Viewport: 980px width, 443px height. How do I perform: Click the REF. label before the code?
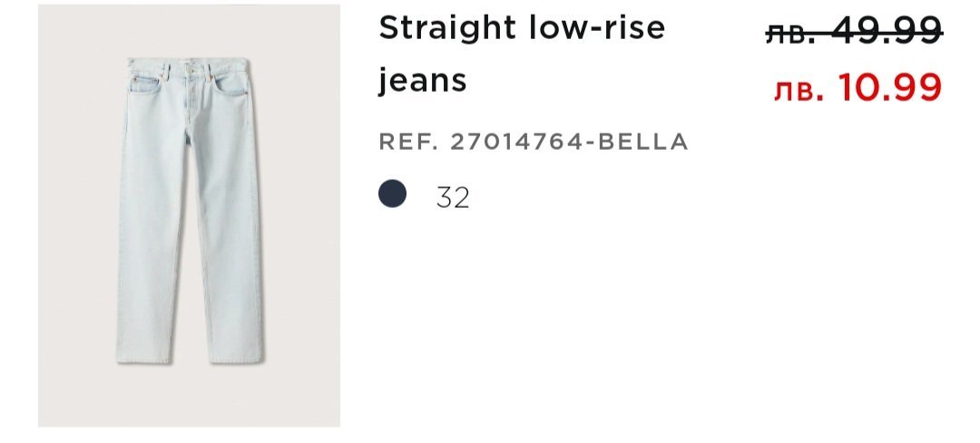coord(407,142)
